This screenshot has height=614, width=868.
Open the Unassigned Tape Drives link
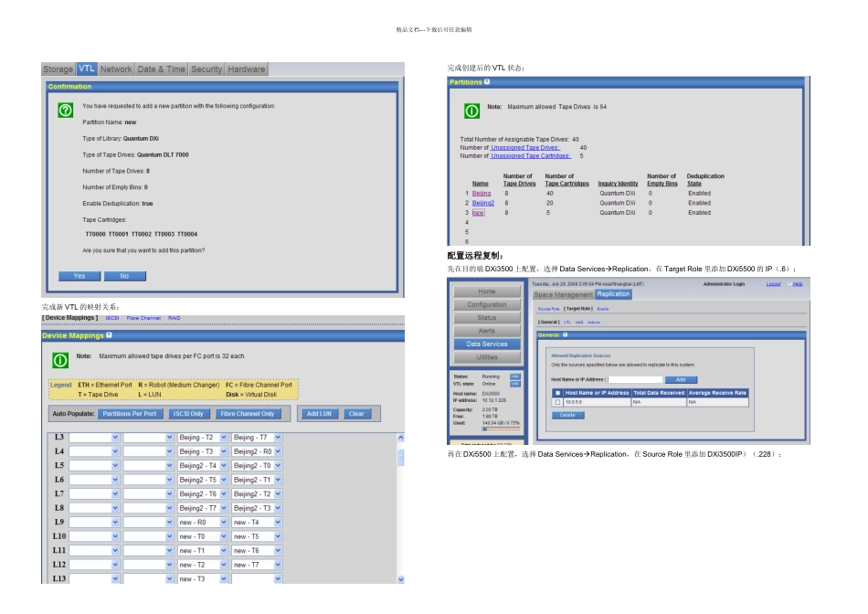524,148
